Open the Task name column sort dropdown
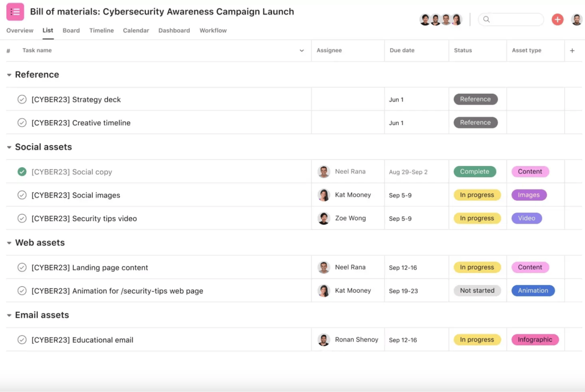585x392 pixels. point(302,50)
